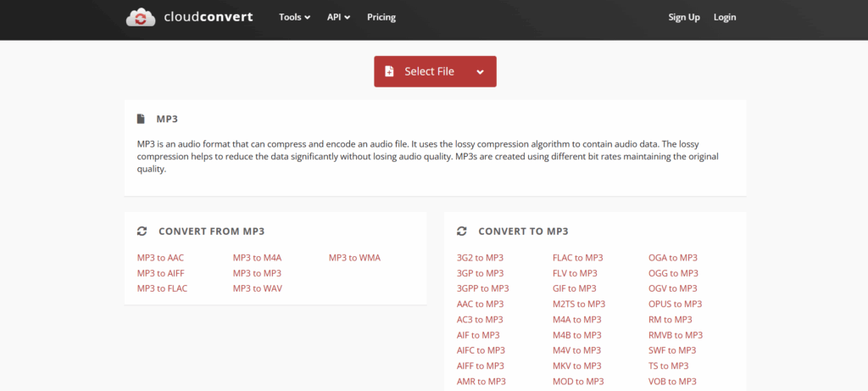Open the MP3 to M4A converter

(258, 258)
